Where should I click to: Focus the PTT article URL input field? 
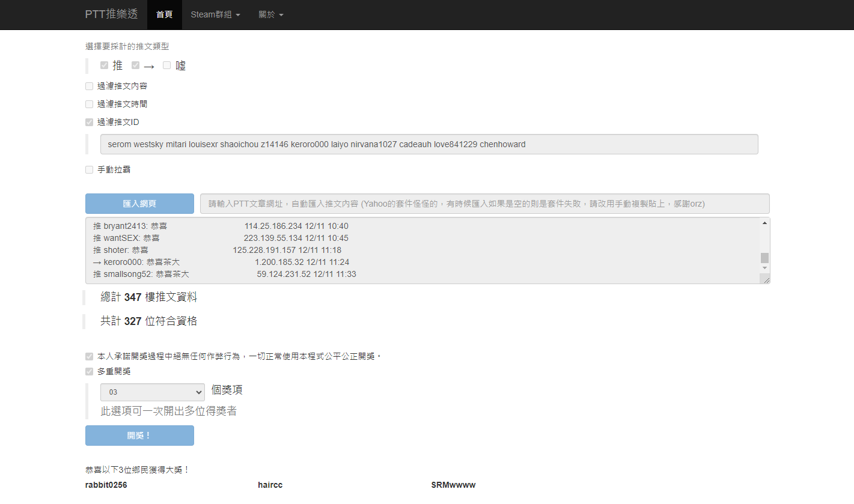[x=485, y=204]
